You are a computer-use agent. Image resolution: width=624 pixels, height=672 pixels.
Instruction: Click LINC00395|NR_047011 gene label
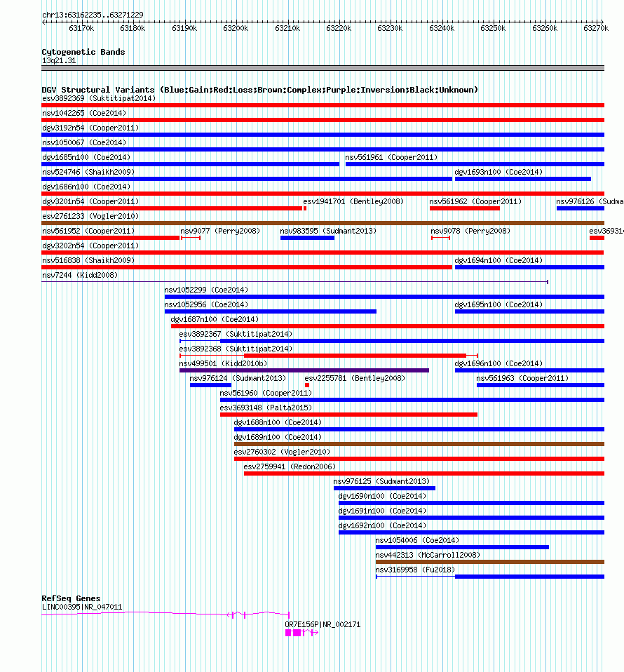coord(82,607)
